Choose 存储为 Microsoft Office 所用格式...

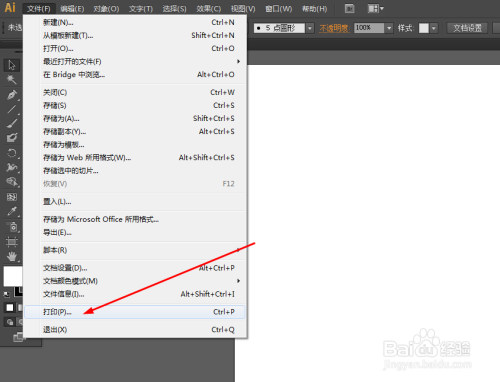coord(135,219)
